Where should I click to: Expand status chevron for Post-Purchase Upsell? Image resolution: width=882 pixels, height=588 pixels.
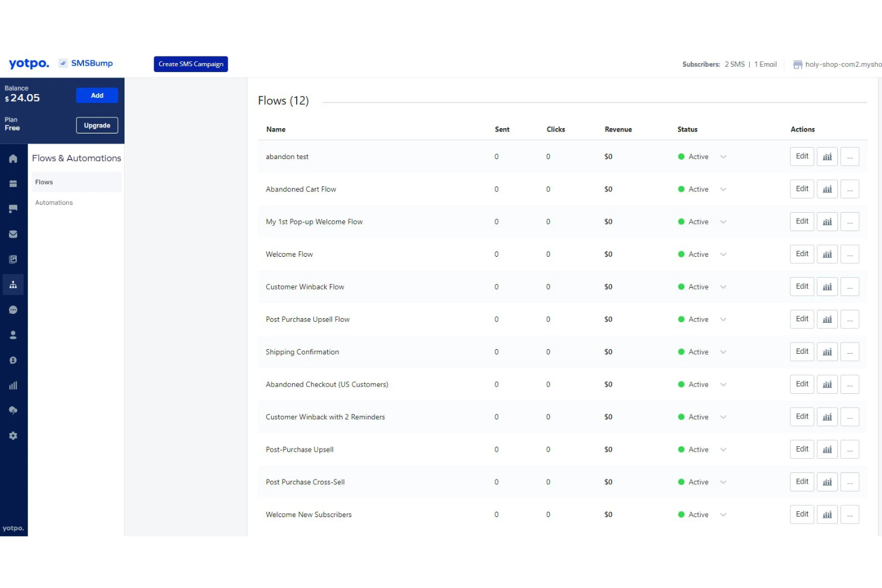coord(723,449)
